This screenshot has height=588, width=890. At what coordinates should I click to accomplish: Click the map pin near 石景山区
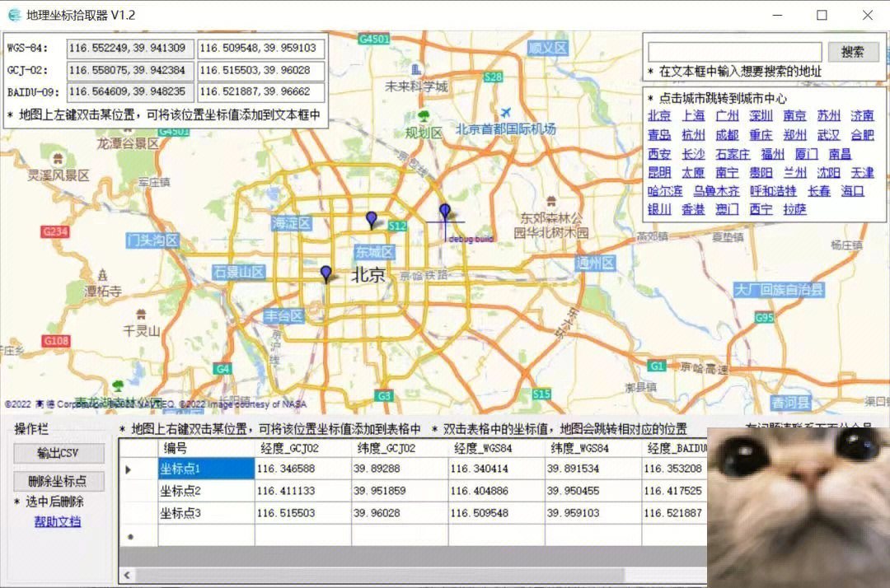(x=326, y=274)
